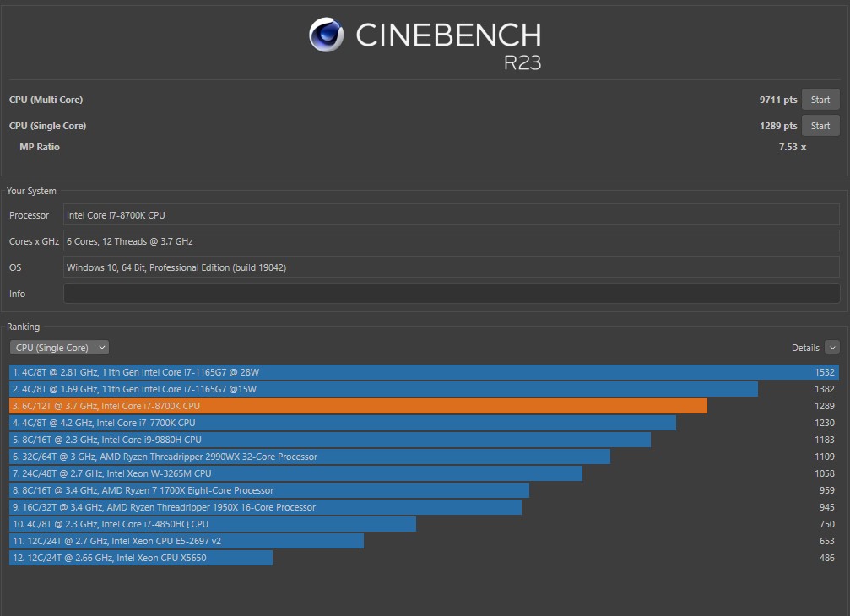Click the score 1230 in ranking

click(825, 423)
